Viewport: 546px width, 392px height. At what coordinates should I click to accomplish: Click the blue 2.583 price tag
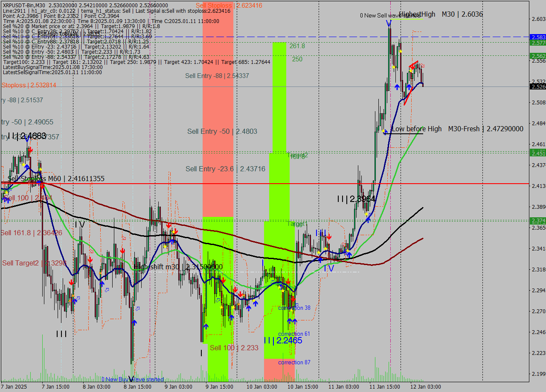click(538, 37)
